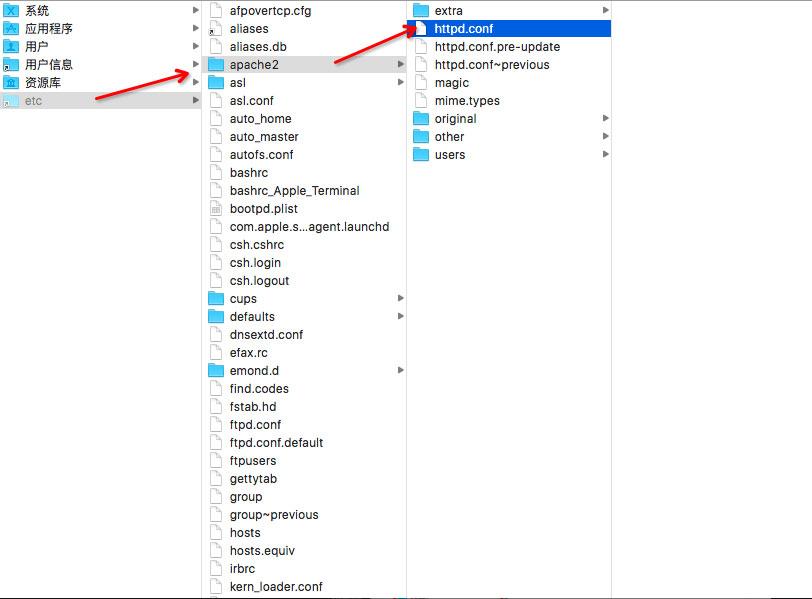Click the original folder icon
Screen dimensions: 812x599
tap(421, 119)
